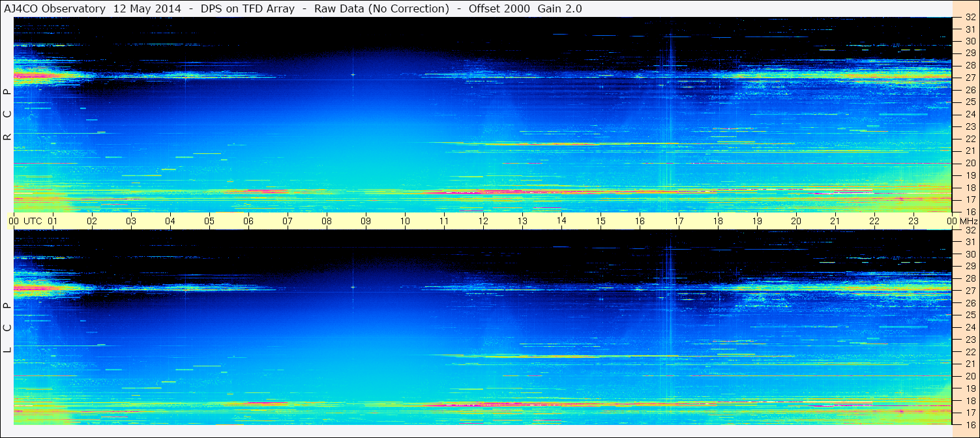Click the 22 MHz tick of the RCP panel
Image resolution: width=980 pixels, height=438 pixels.
click(970, 139)
